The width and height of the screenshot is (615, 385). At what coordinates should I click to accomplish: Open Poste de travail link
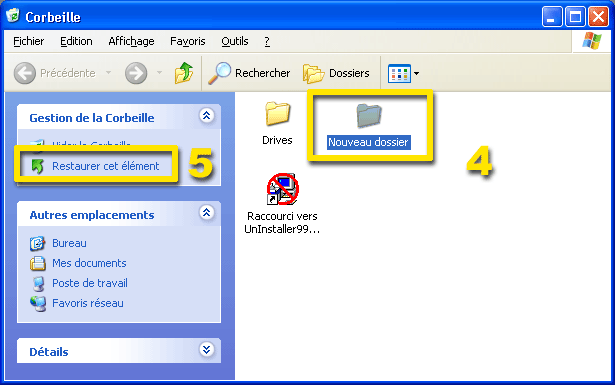point(90,283)
